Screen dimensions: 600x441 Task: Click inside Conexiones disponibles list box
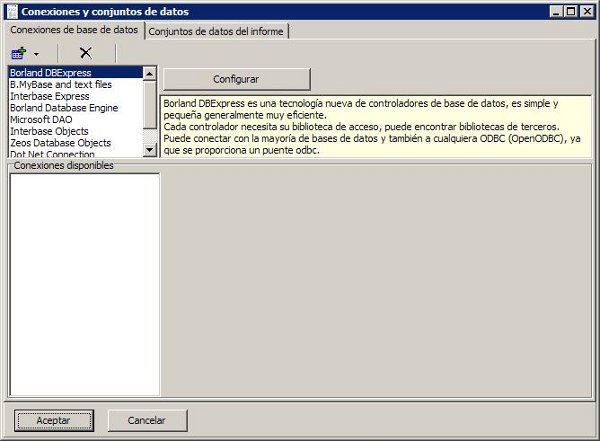click(x=85, y=284)
